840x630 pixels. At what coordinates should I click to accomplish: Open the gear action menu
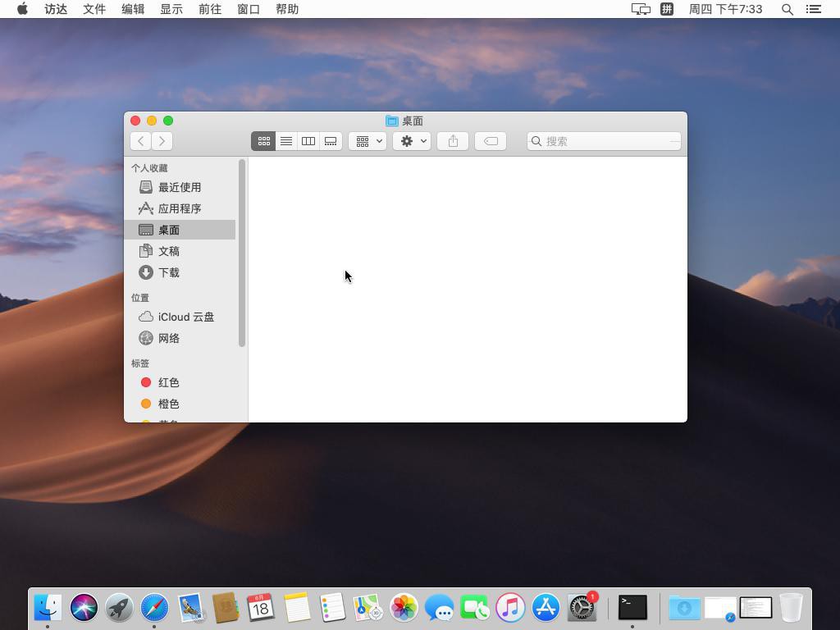point(412,141)
